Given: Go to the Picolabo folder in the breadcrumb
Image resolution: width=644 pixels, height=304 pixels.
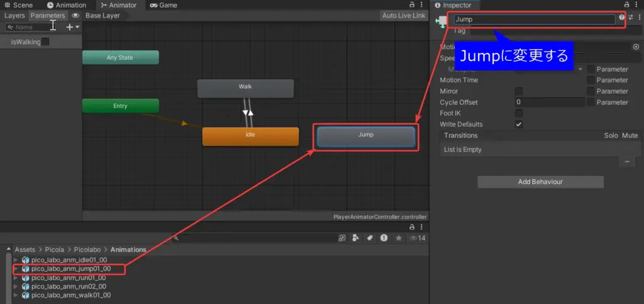Looking at the screenshot, I should pyautogui.click(x=87, y=249).
